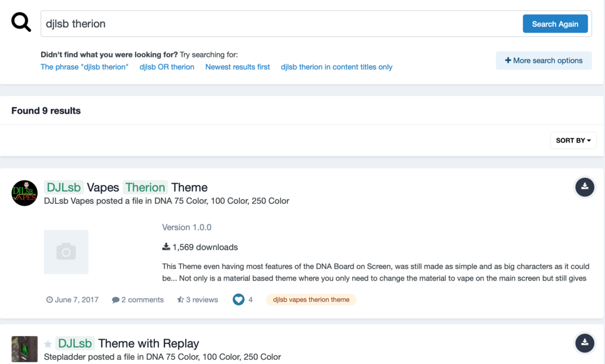The width and height of the screenshot is (605, 364).
Task: Open the DJLsb Theme with Replay title
Action: click(x=127, y=343)
